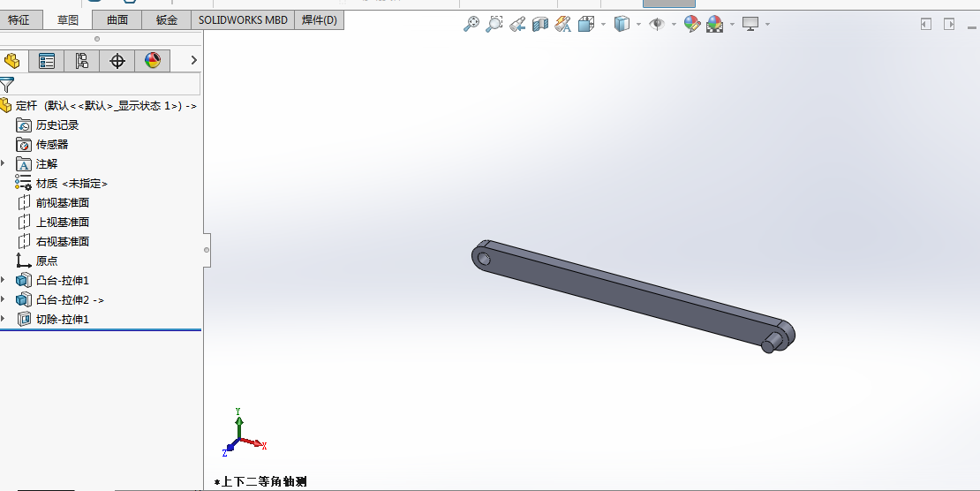The width and height of the screenshot is (980, 491).
Task: Expand the 凸台-拉伸1 node
Action: (4, 280)
